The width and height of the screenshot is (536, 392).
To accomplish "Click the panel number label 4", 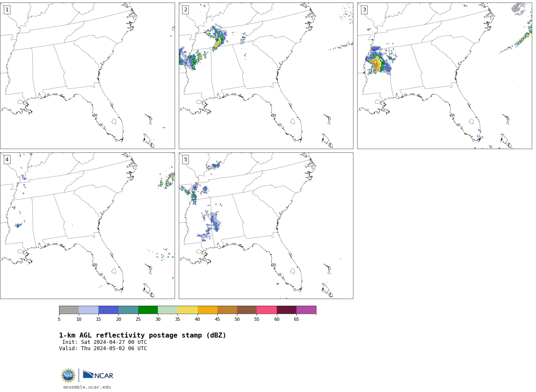I will tap(7, 160).
